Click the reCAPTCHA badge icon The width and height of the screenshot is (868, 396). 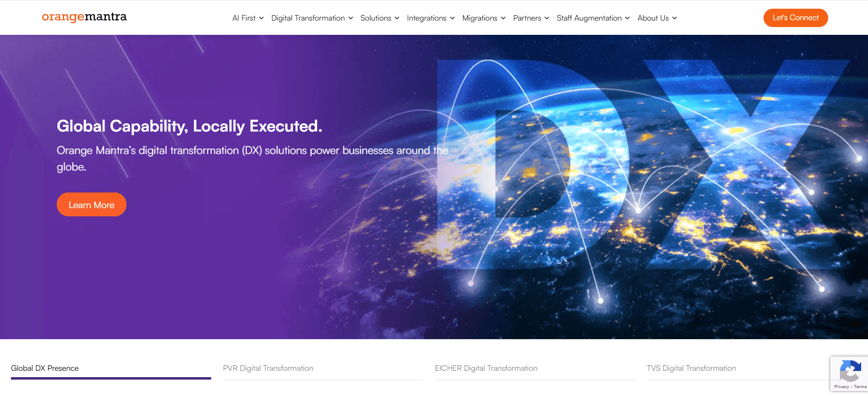point(850,370)
